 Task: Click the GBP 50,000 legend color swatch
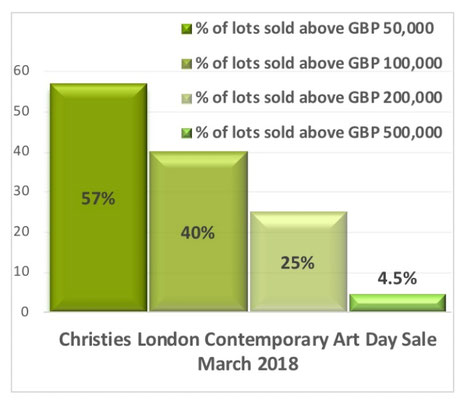point(187,29)
